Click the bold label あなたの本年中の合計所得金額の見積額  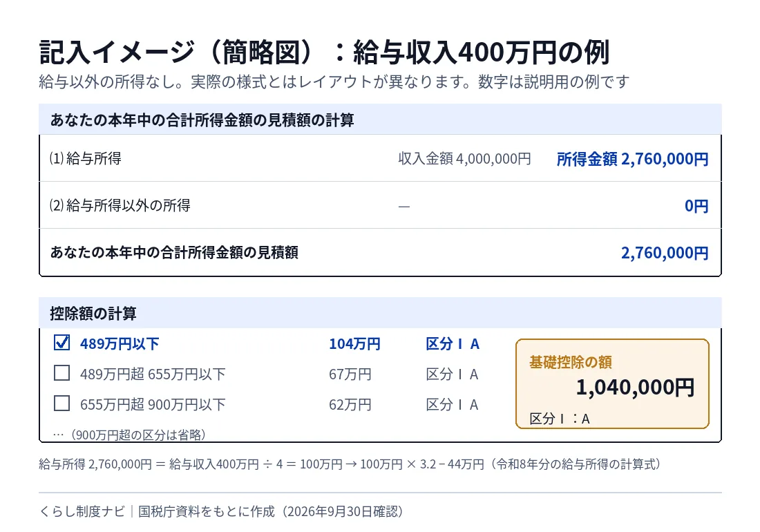(x=174, y=252)
